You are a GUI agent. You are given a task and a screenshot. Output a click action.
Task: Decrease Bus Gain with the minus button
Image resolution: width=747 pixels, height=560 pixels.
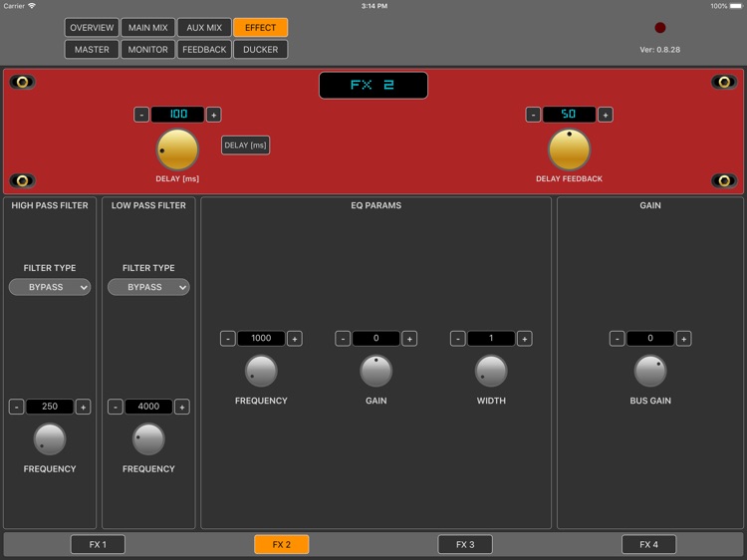[618, 339]
